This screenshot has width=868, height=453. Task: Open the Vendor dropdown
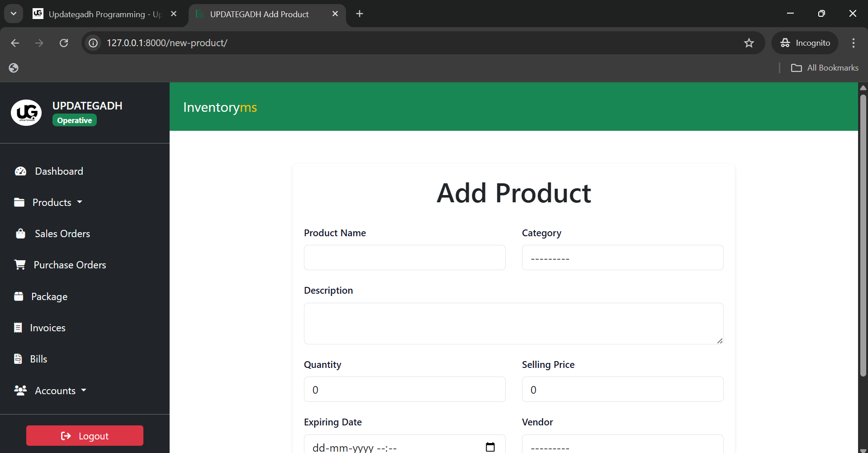click(622, 444)
